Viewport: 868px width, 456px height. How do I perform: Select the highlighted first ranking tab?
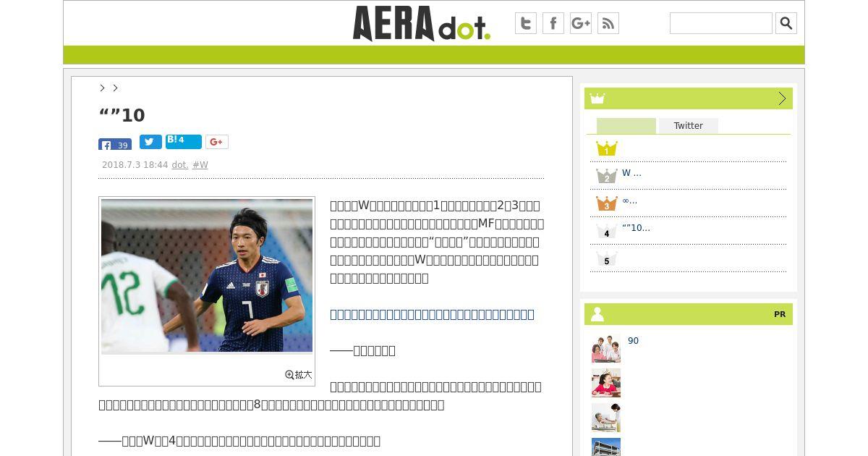[x=626, y=126]
